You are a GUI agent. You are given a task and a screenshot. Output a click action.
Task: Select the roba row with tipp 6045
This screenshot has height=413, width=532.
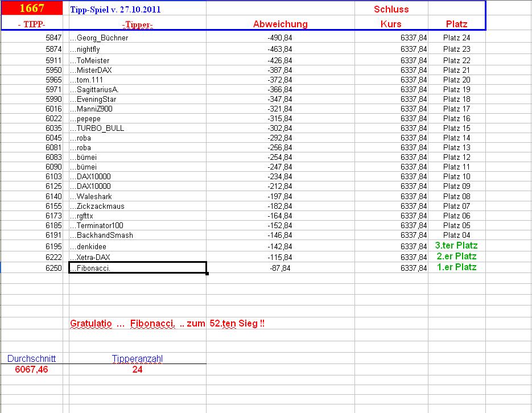coord(138,138)
